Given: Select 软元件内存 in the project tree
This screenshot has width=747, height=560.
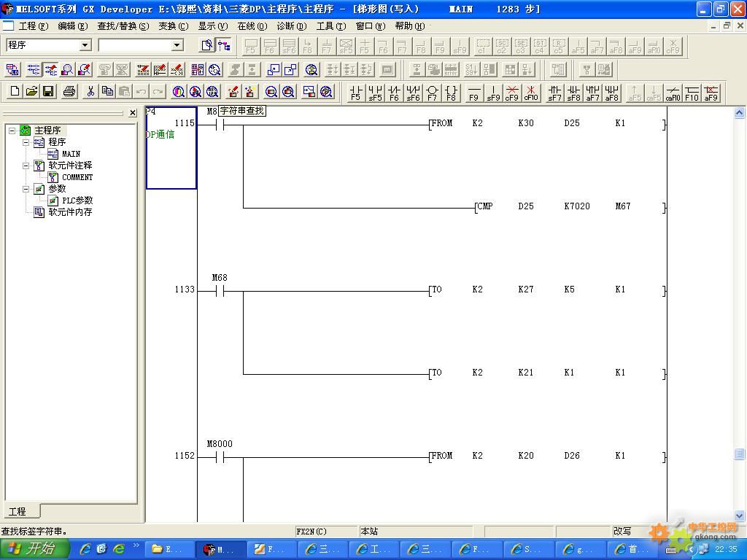Looking at the screenshot, I should click(x=70, y=212).
